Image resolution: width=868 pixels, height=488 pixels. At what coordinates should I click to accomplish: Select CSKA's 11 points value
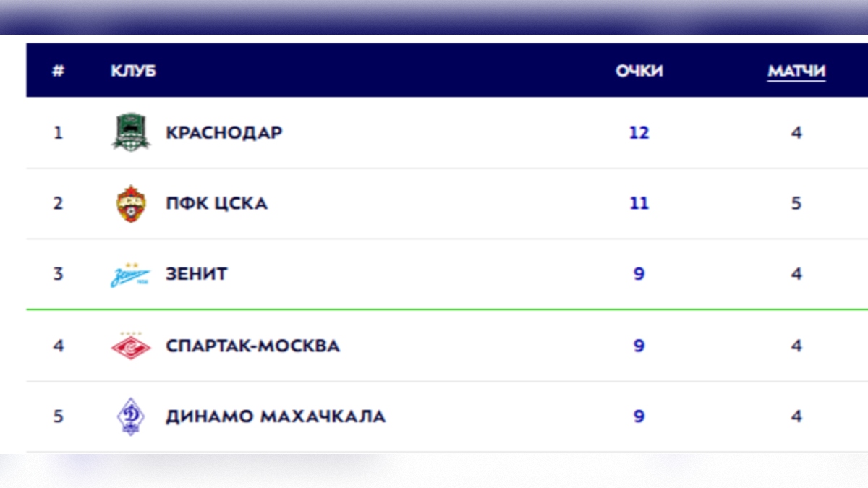pos(639,203)
